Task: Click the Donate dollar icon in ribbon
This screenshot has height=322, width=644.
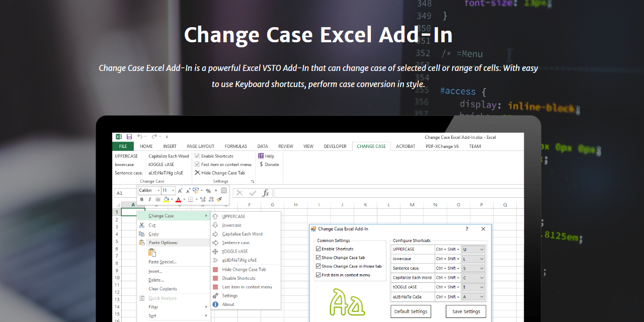Action: [261, 165]
